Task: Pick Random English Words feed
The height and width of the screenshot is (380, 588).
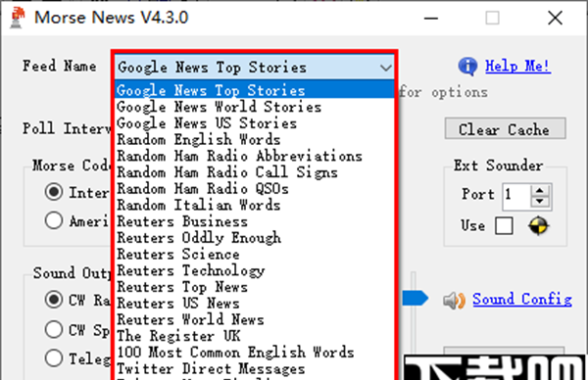Action: [254, 140]
